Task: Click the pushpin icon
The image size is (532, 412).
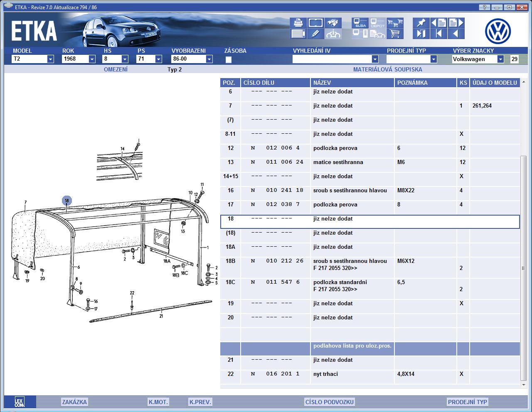Action: point(421,23)
